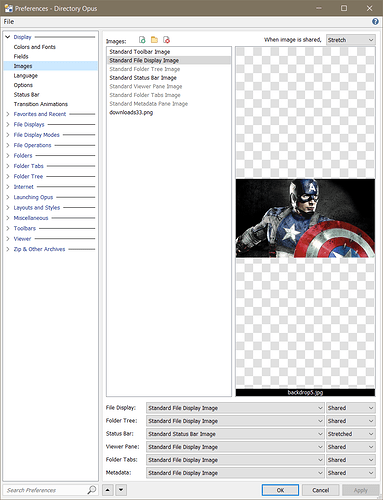383x500 pixels.
Task: Expand the Internet category
Action: (x=8, y=187)
